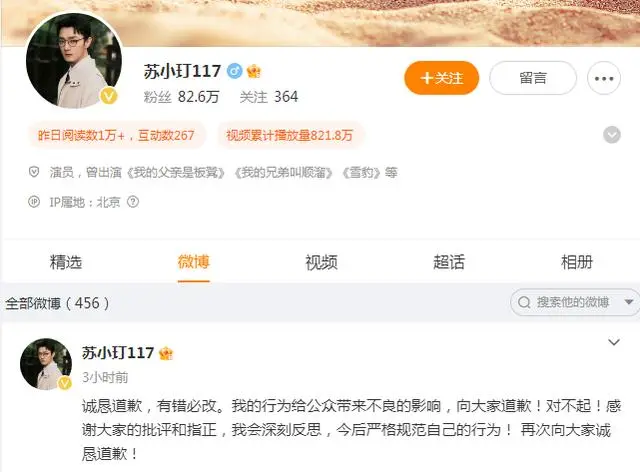
Task: Click the blue male gender icon beside the profile name
Action: [235, 71]
